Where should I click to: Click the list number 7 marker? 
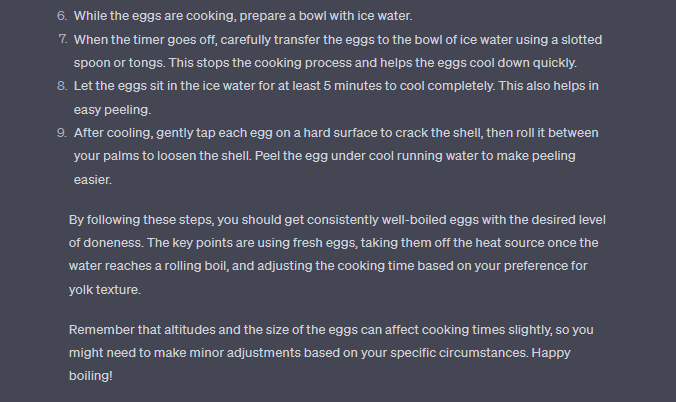pyautogui.click(x=61, y=38)
